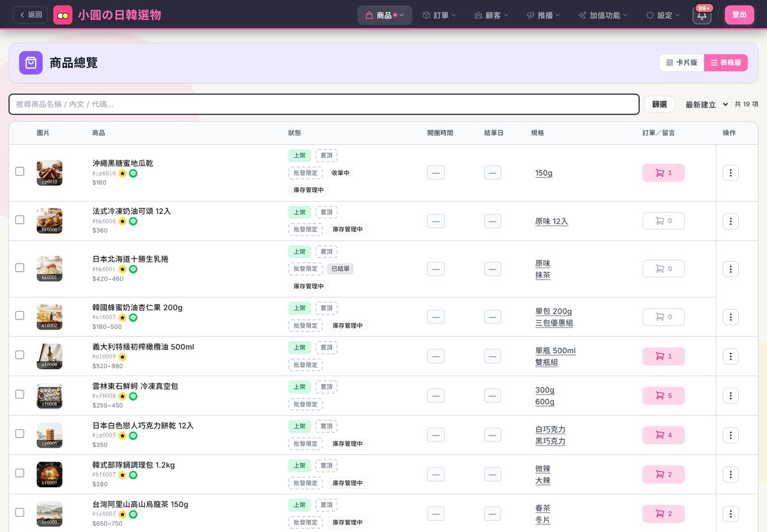
Task: Tick the checkbox for 雲林東石鮮蚵 冷凍真空包
Action: (x=20, y=394)
